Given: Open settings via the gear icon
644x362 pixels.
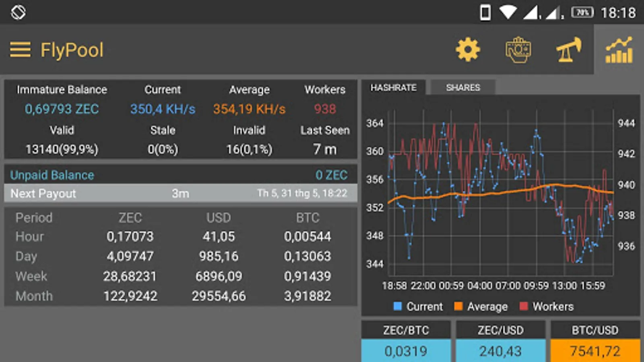Looking at the screenshot, I should pos(468,50).
